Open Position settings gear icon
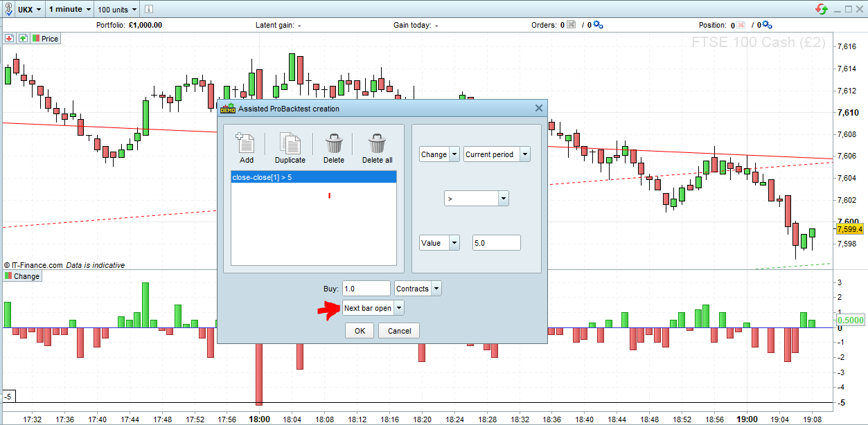The image size is (868, 425). coord(768,25)
